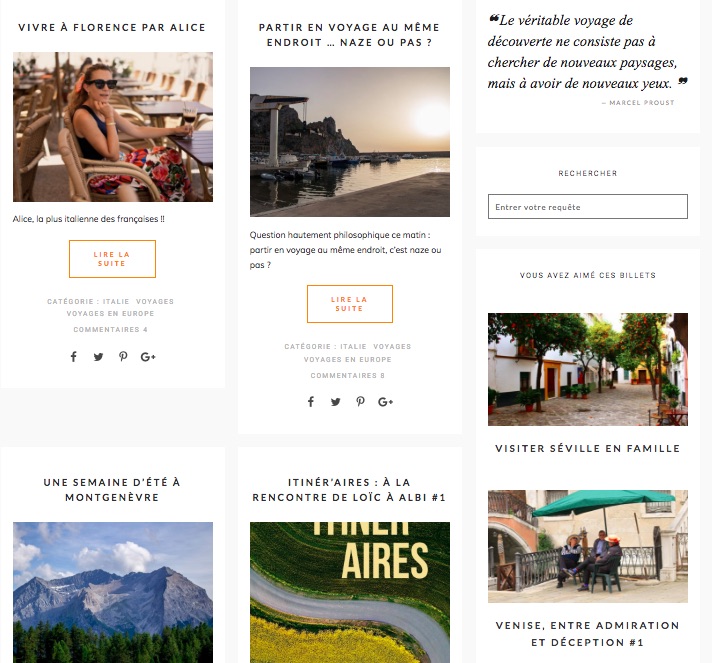The height and width of the screenshot is (663, 712).
Task: Share Florence post on Google Plus
Action: tap(148, 357)
